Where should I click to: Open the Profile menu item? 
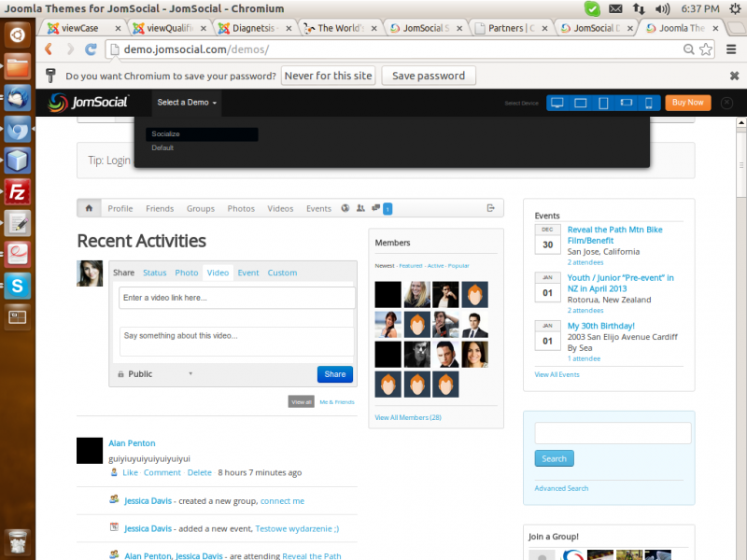[x=120, y=208]
